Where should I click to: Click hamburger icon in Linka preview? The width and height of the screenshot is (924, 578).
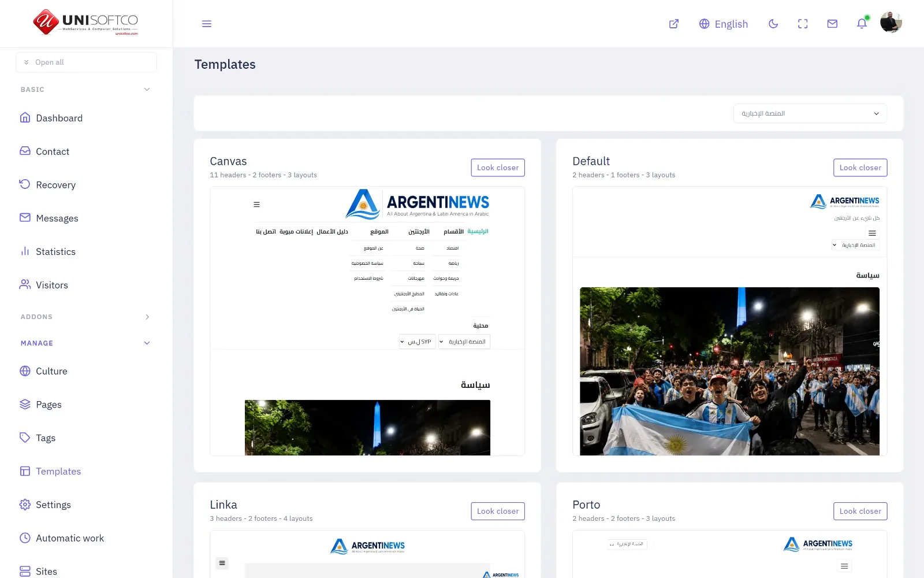(x=222, y=563)
